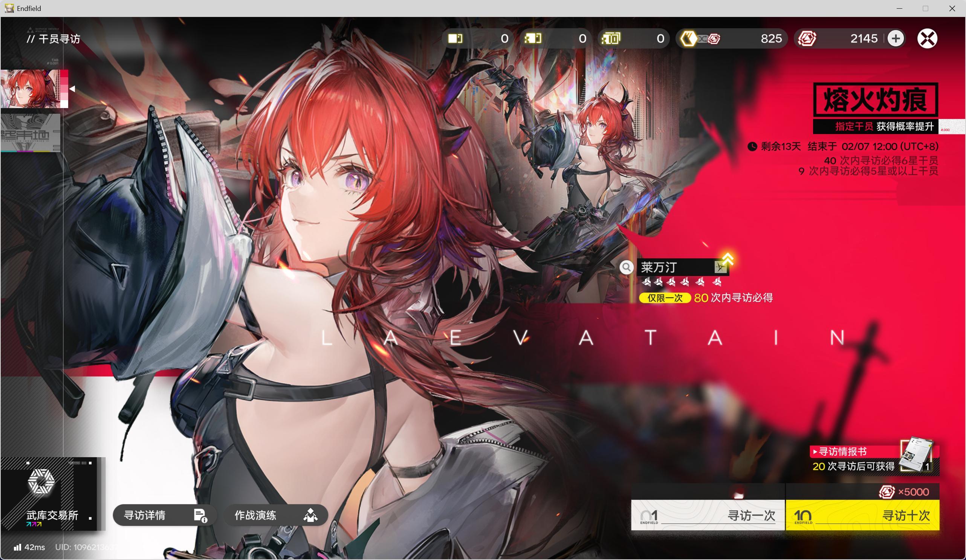Click the second special ticket icon
The width and height of the screenshot is (966, 560).
[533, 38]
